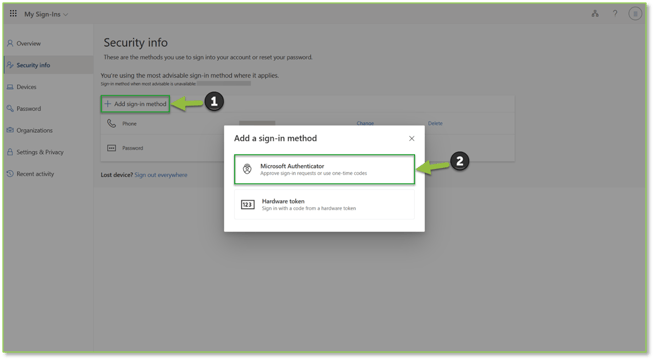
Task: Click the Organizations briefcase icon
Action: [x=10, y=130]
